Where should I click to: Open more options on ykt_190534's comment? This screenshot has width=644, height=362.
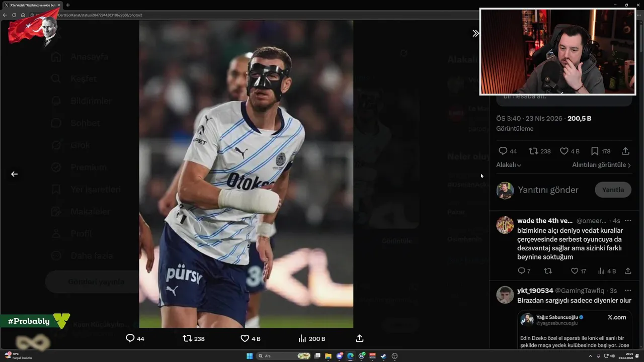(x=627, y=291)
